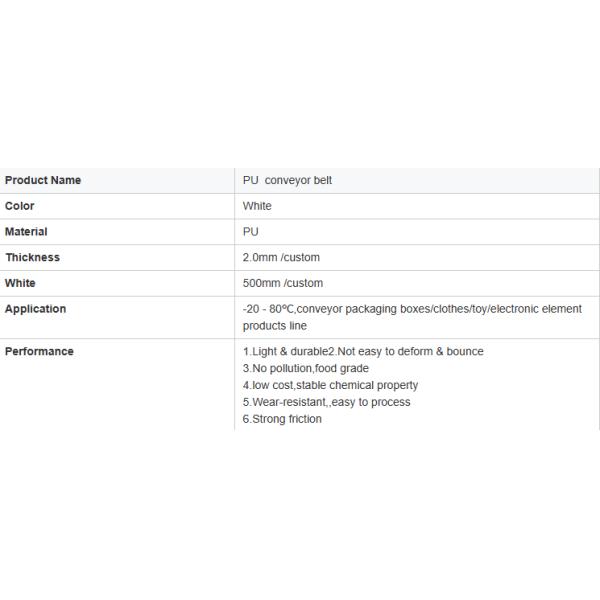Click the "4.low cost,stable chemical property" line

pyautogui.click(x=331, y=385)
